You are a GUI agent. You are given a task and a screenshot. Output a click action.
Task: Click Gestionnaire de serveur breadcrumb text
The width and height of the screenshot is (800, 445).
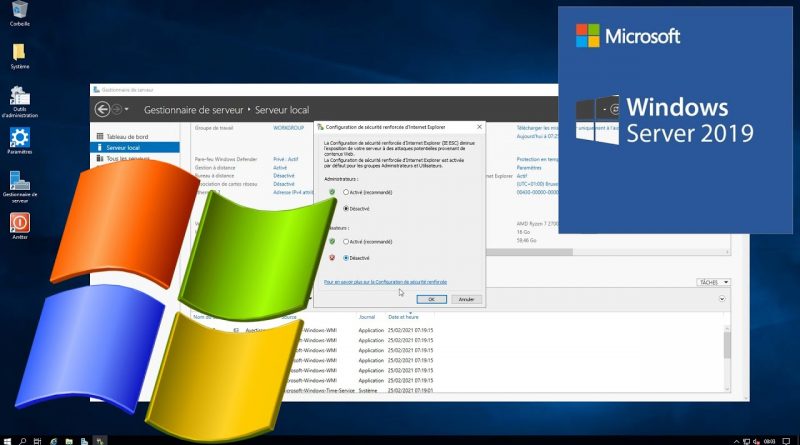[x=193, y=110]
